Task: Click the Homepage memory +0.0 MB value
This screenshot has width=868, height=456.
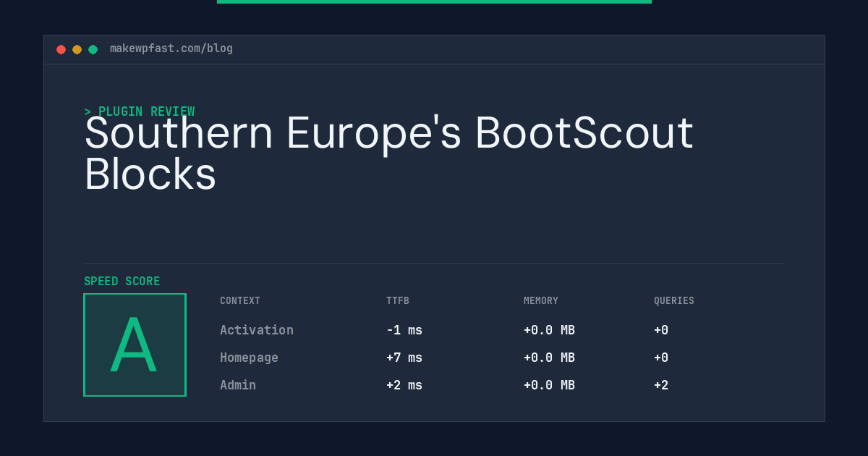Action: pyautogui.click(x=549, y=358)
